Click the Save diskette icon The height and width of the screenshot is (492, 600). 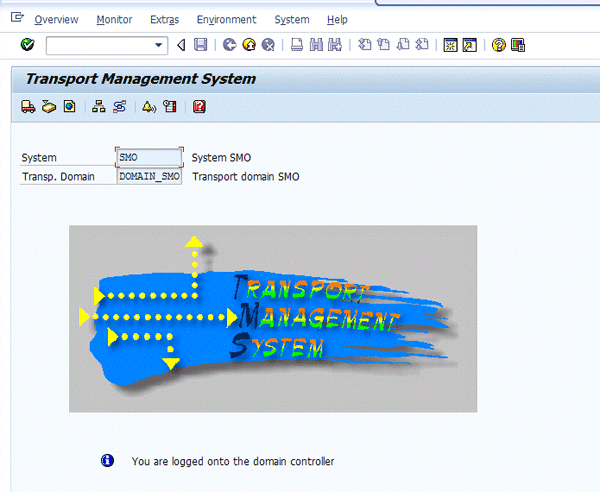click(201, 45)
